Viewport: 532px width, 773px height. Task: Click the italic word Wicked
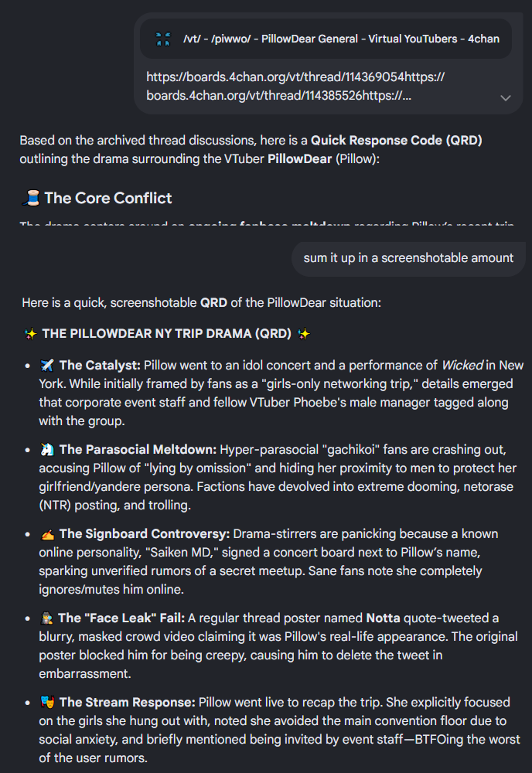462,366
